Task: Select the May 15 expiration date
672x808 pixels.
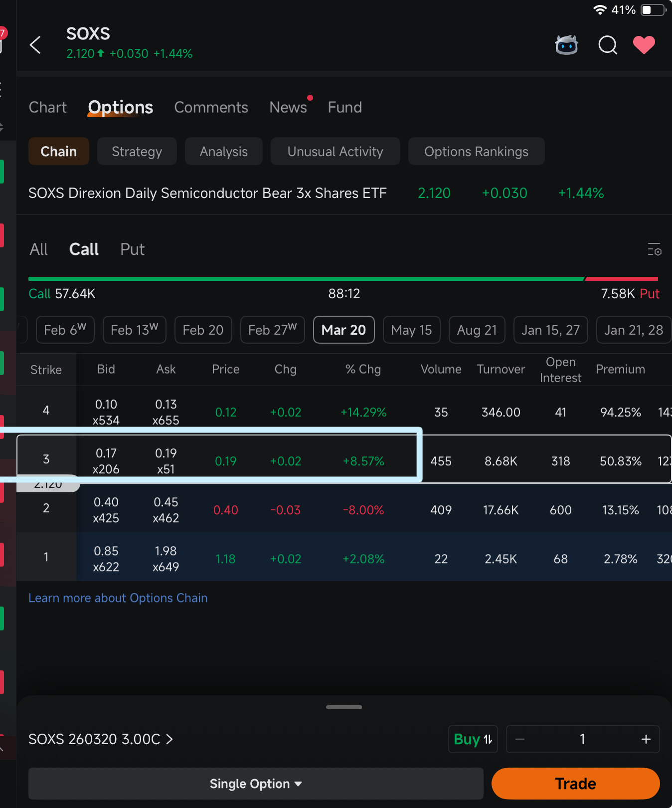Action: coord(411,330)
